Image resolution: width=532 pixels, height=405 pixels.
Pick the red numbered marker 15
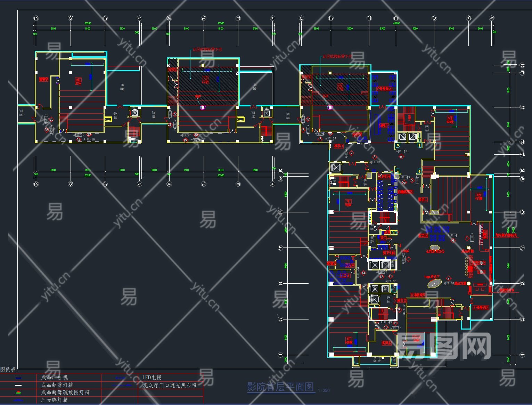click(320, 139)
